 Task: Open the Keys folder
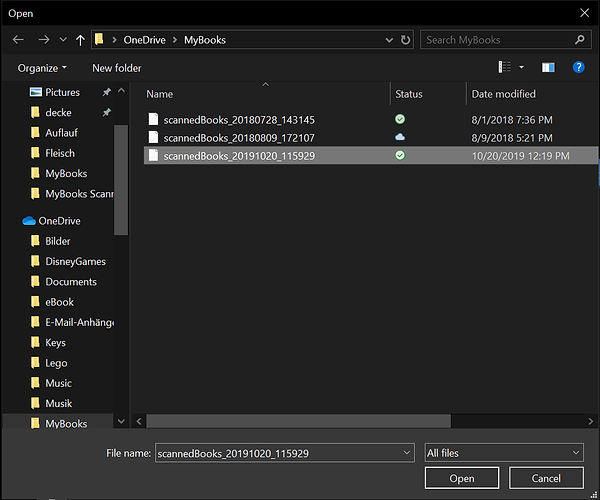[55, 342]
